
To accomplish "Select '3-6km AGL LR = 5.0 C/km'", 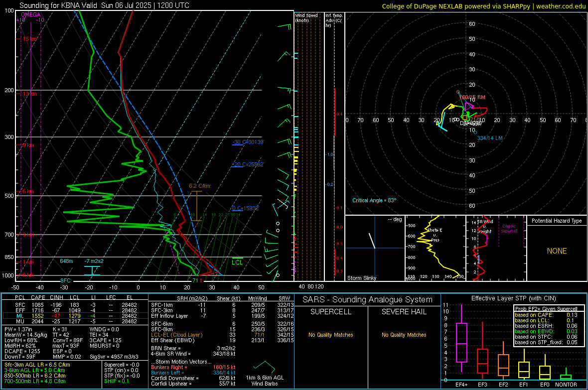I will (34, 370).
